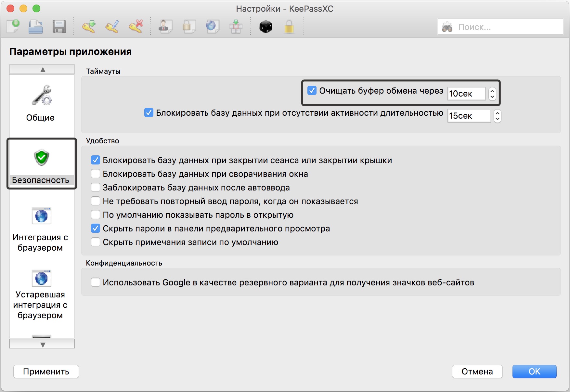This screenshot has width=570, height=392.
Task: Toggle the Очищать буфер обмена через checkbox
Action: point(312,91)
